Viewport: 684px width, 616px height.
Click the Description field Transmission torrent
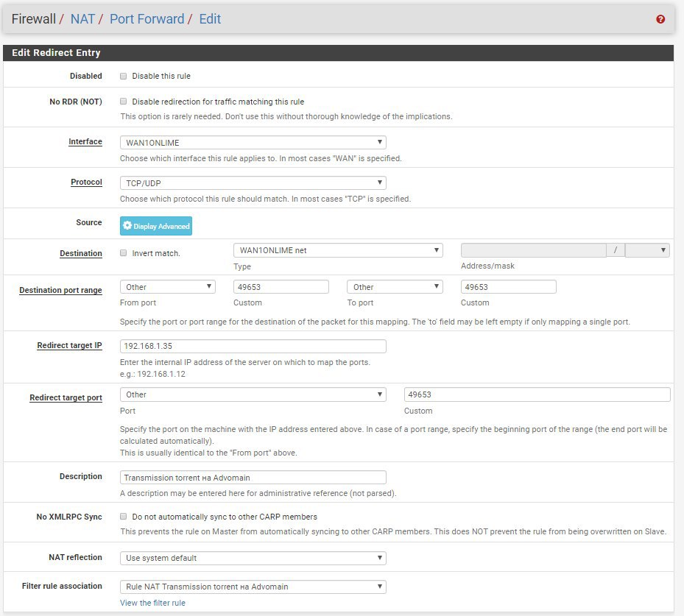253,478
